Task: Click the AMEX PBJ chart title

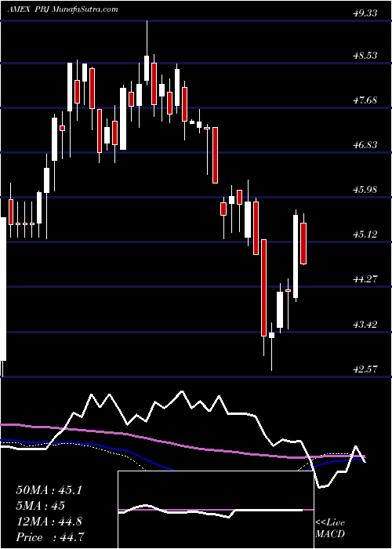Action: click(x=63, y=9)
